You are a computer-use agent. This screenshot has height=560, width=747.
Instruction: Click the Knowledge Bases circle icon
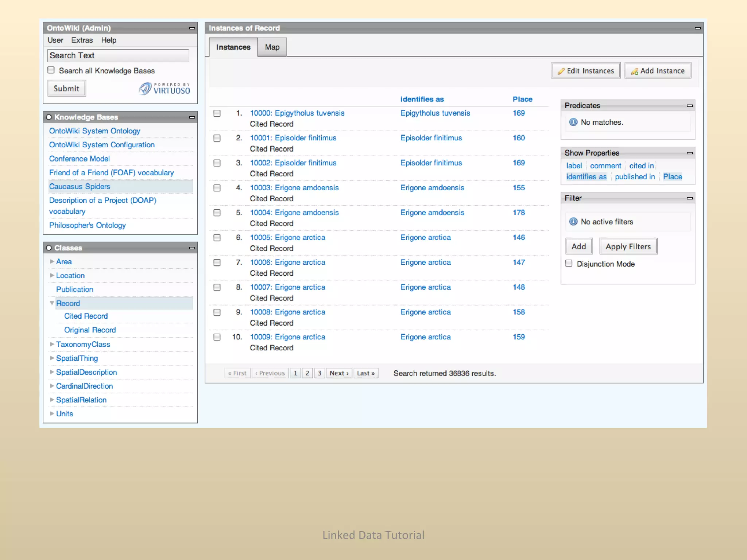coord(49,117)
